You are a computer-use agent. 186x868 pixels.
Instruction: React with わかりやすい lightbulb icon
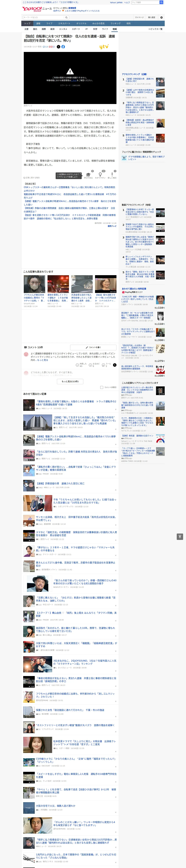[100, 175]
